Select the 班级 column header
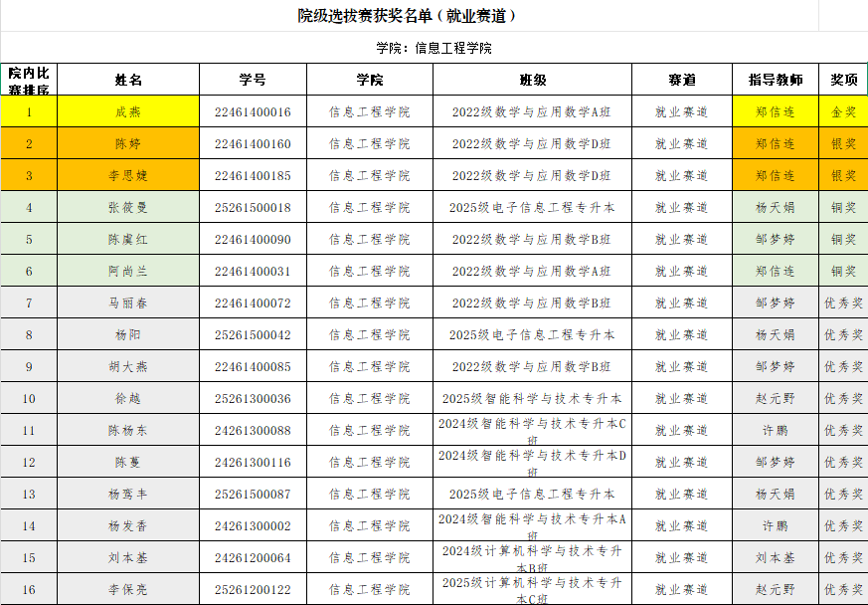Viewport: 868px width, 605px height. point(533,80)
